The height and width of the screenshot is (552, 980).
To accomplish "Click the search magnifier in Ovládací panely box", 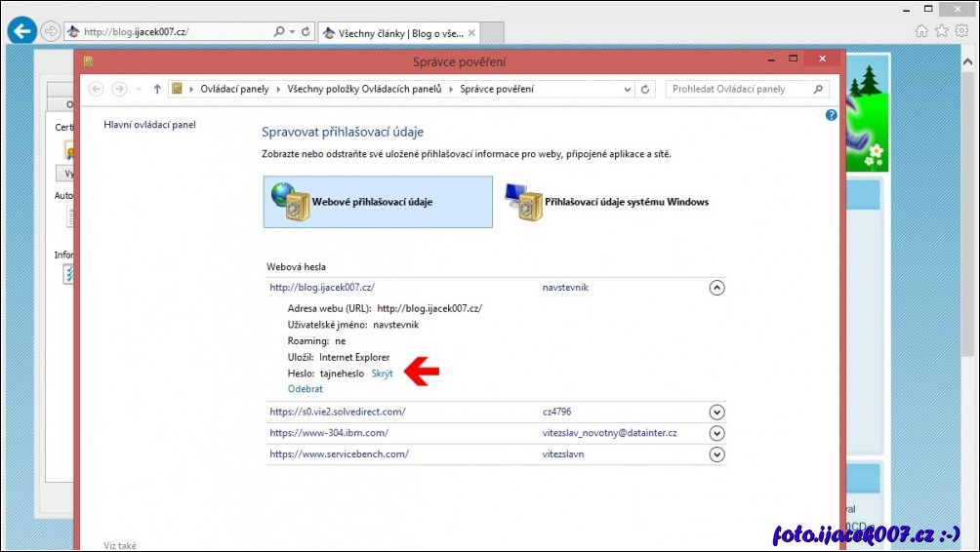I will coord(819,89).
